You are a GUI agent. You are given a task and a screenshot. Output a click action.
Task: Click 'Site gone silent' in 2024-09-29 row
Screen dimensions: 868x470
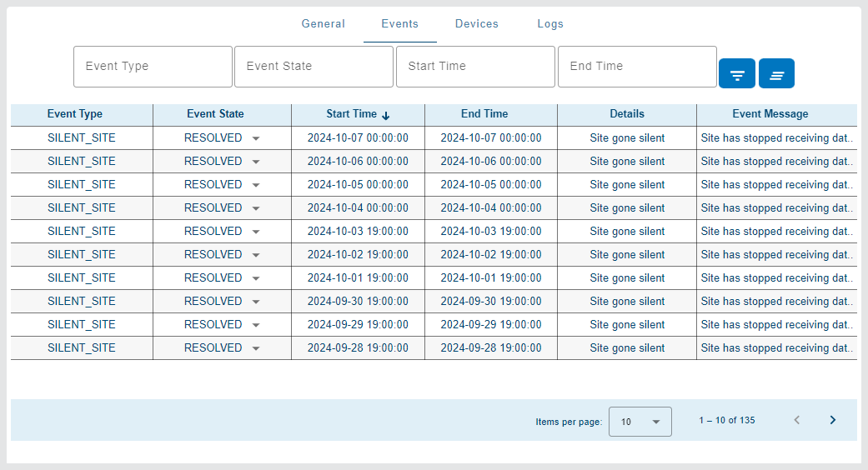[x=627, y=324]
